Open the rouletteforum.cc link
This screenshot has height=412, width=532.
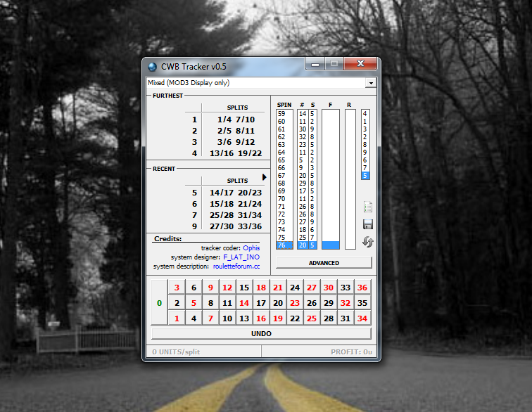click(236, 266)
